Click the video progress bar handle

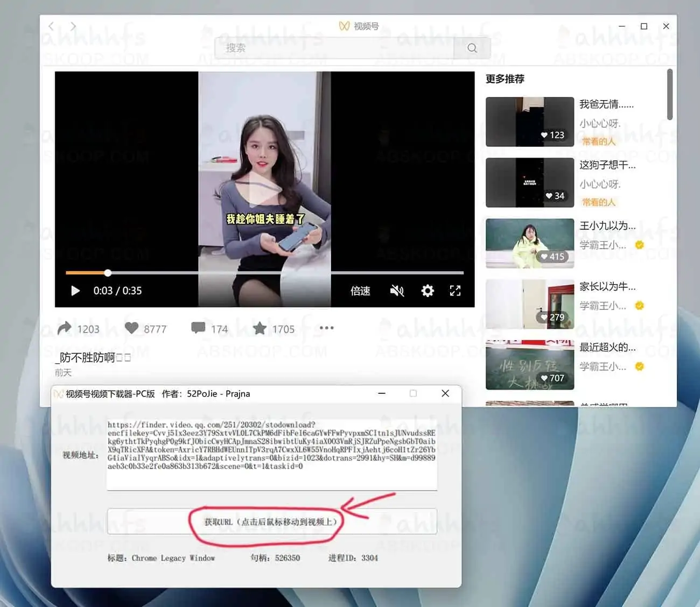click(108, 273)
